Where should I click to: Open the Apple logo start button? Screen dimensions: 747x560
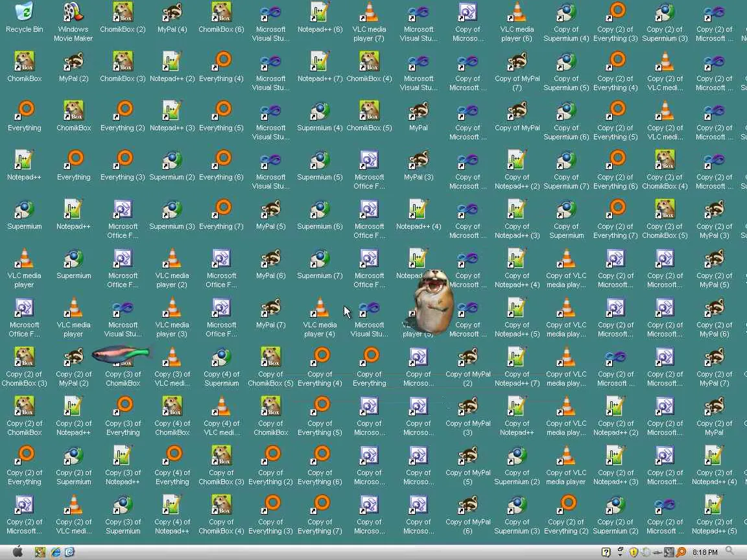tap(18, 552)
